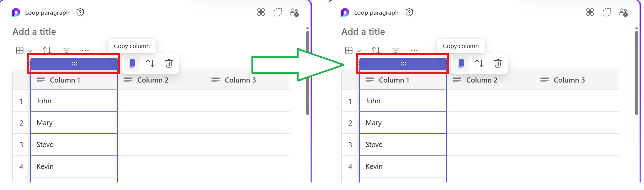The width and height of the screenshot is (644, 190).
Task: Click the left Add a title field
Action: [34, 32]
